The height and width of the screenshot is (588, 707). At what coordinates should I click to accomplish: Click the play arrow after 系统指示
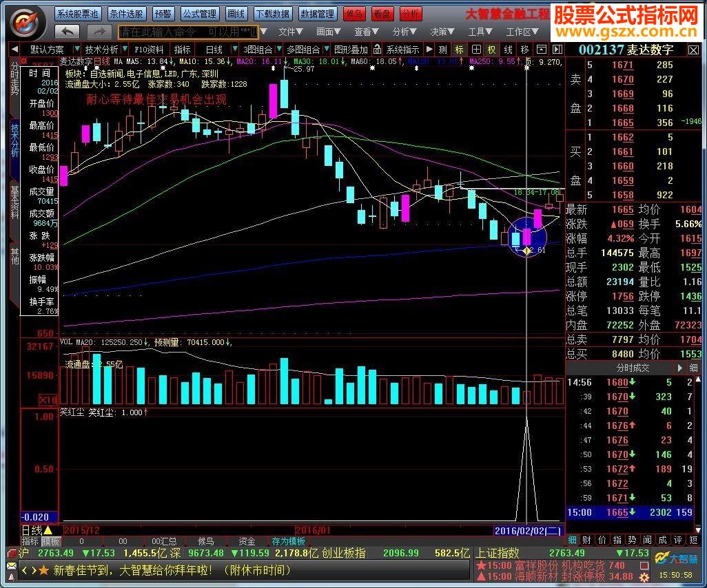coord(429,49)
